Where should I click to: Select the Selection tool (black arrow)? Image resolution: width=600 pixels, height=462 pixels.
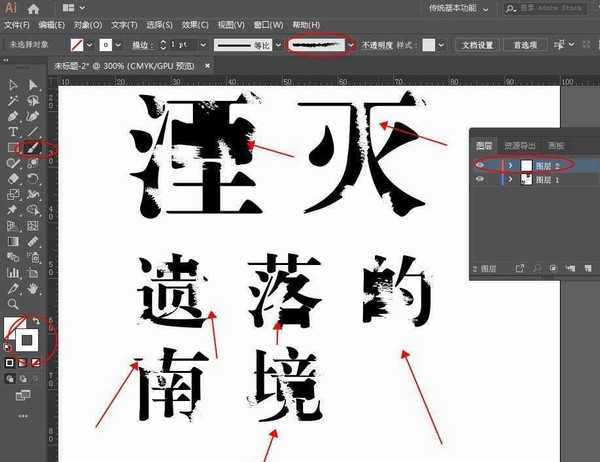coord(13,85)
